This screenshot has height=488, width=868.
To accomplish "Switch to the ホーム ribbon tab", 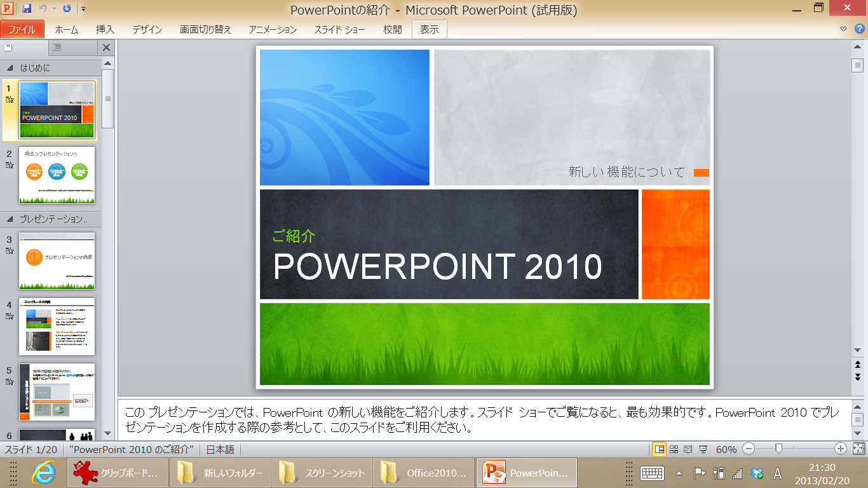I will (x=67, y=29).
